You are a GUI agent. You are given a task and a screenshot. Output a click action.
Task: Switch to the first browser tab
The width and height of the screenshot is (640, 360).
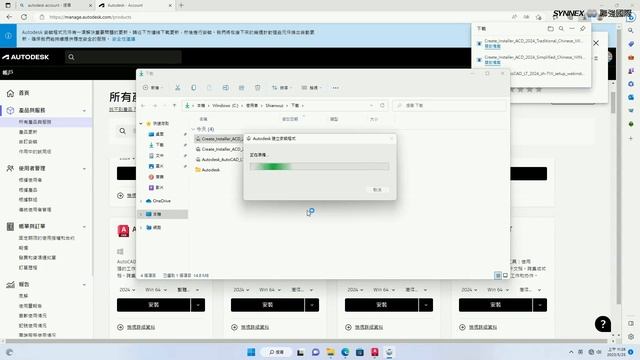[55, 5]
